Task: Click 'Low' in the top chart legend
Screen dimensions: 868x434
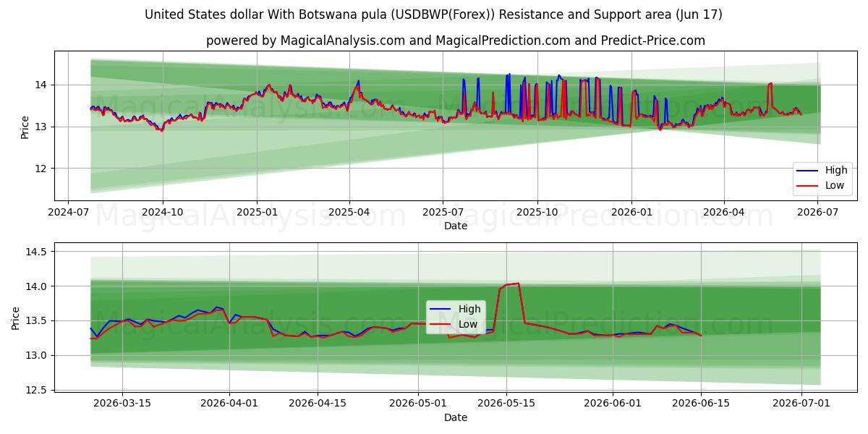Action: (835, 186)
